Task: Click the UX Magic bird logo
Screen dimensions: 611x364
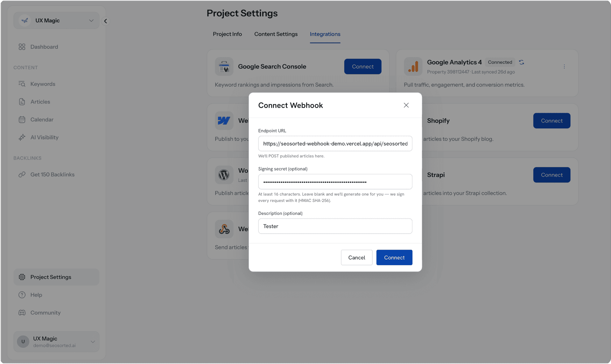Action: tap(25, 21)
